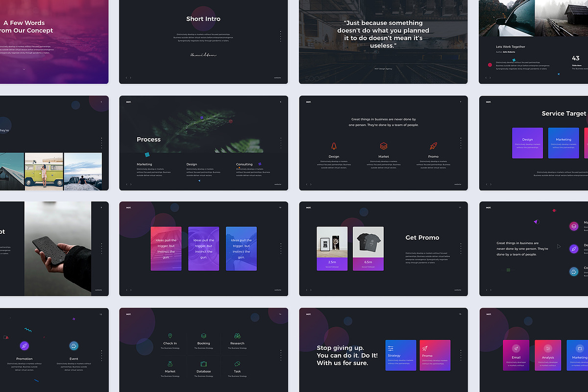Click the briefcase icon on Marketing card
588x392 pixels.
click(580, 348)
